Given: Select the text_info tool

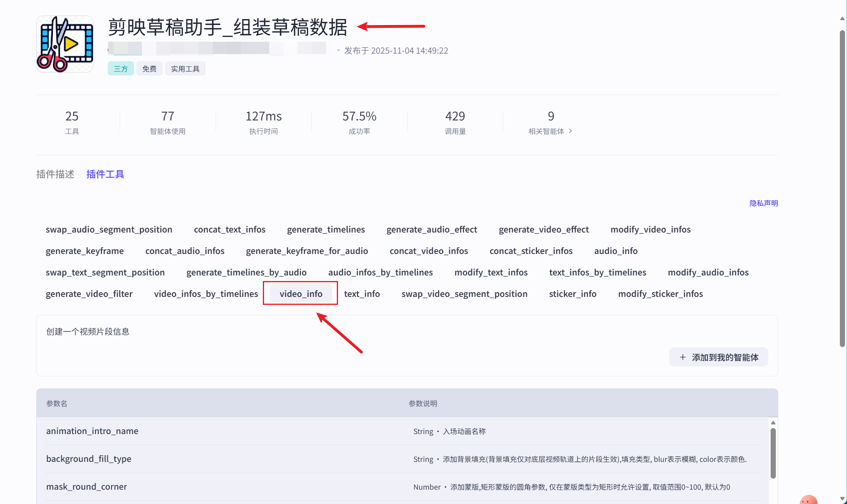Looking at the screenshot, I should [361, 294].
